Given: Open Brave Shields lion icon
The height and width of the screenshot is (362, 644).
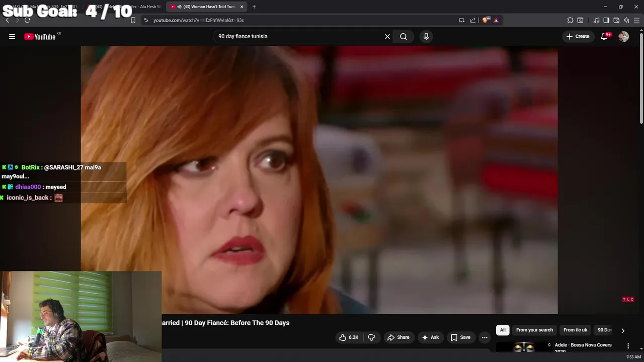Looking at the screenshot, I should [485, 20].
